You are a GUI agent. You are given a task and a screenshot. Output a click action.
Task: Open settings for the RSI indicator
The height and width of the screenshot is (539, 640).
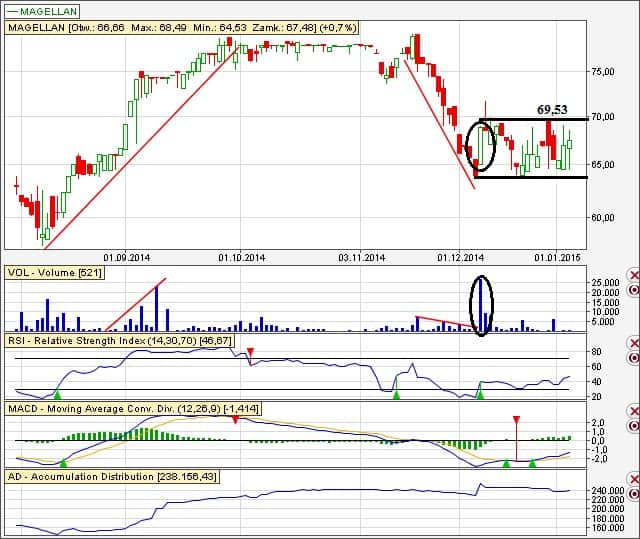click(x=634, y=358)
